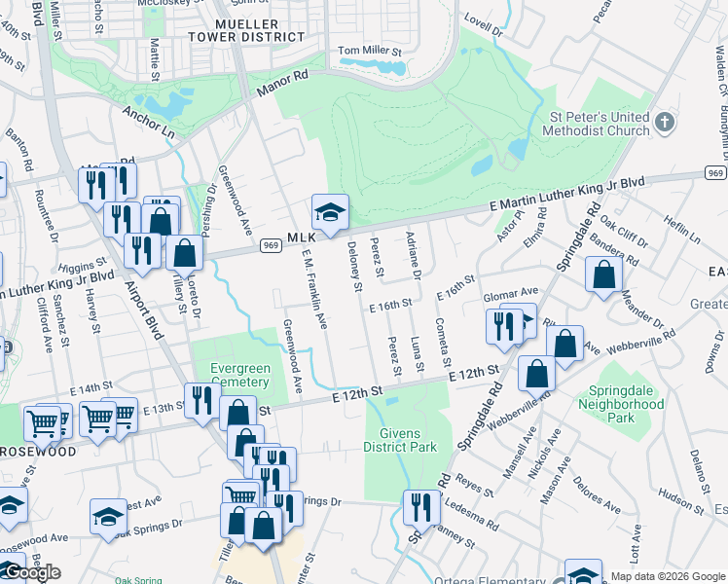The image size is (728, 584).
Task: Open shopping bag marker at E 12th and Springdale
Action: (536, 375)
